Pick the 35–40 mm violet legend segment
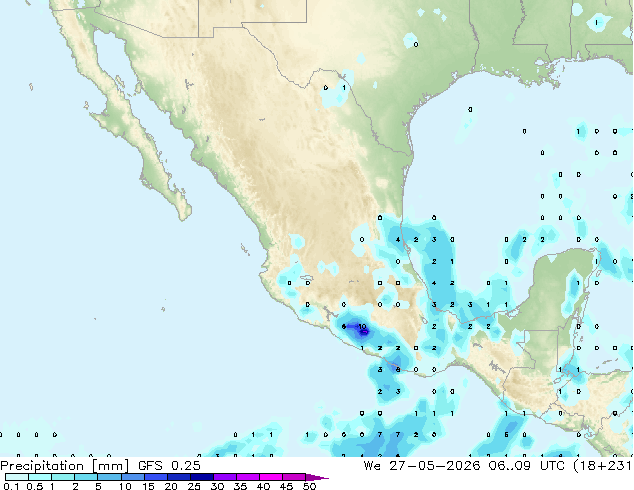634x490 pixels. pos(247,477)
